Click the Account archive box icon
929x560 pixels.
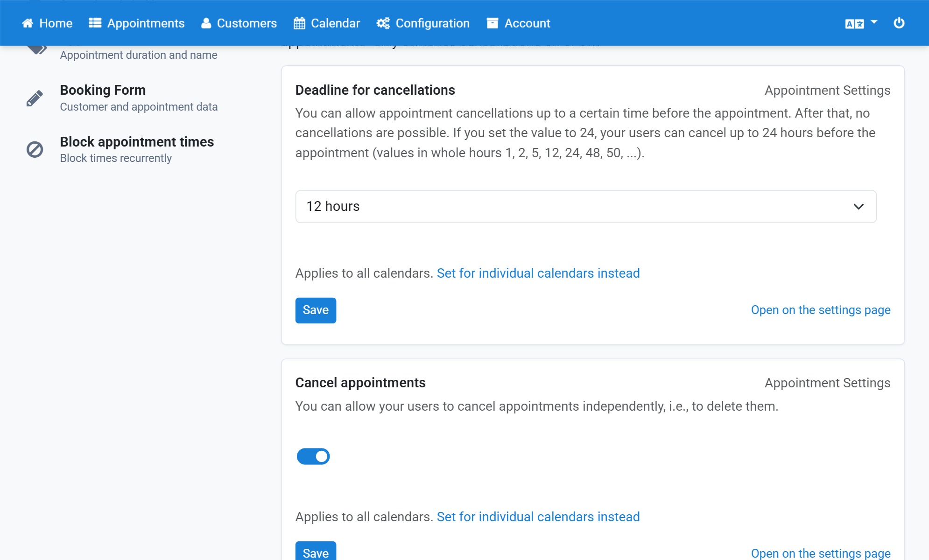tap(493, 23)
